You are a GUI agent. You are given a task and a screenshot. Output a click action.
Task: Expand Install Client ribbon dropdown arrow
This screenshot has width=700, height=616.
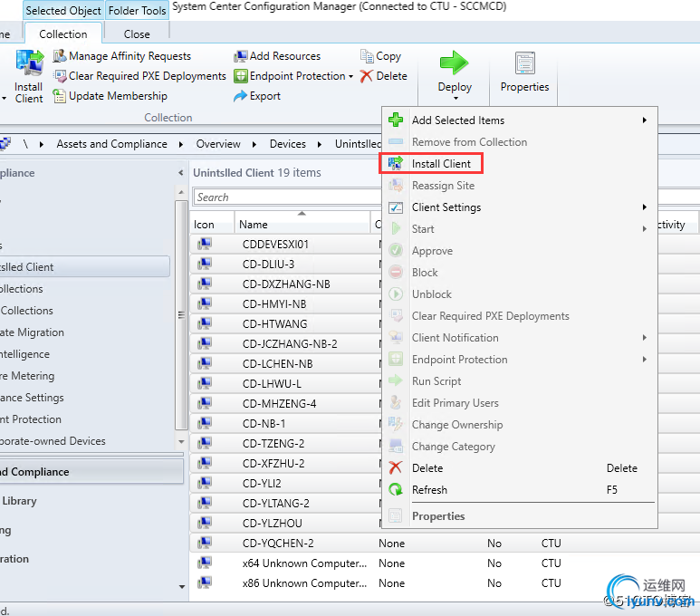[x=4, y=98]
